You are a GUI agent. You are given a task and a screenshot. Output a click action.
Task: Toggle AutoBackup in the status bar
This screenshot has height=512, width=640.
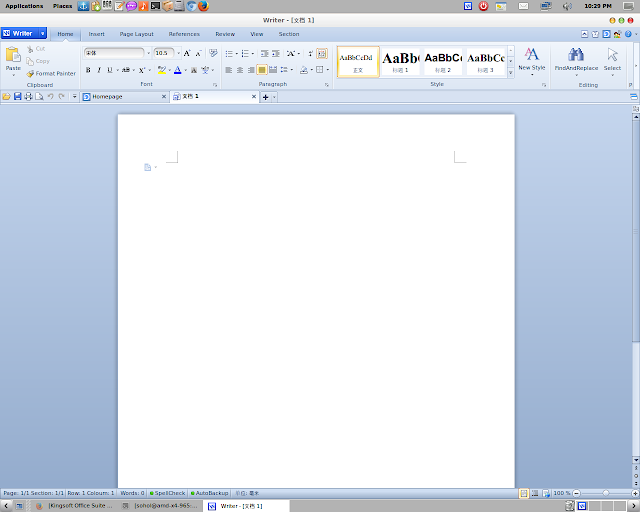(x=209, y=493)
